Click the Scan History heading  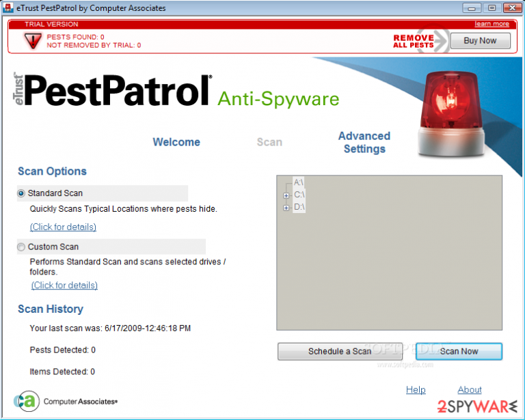click(x=51, y=309)
